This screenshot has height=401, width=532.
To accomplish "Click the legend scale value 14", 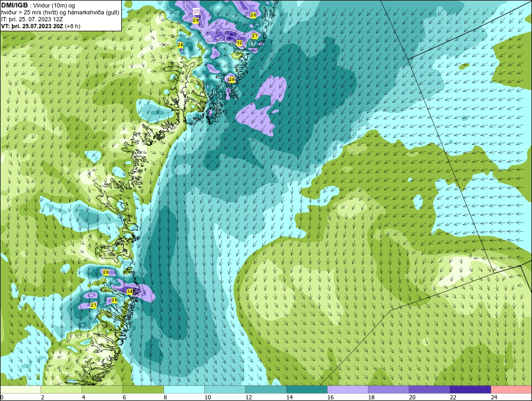I will tap(289, 397).
